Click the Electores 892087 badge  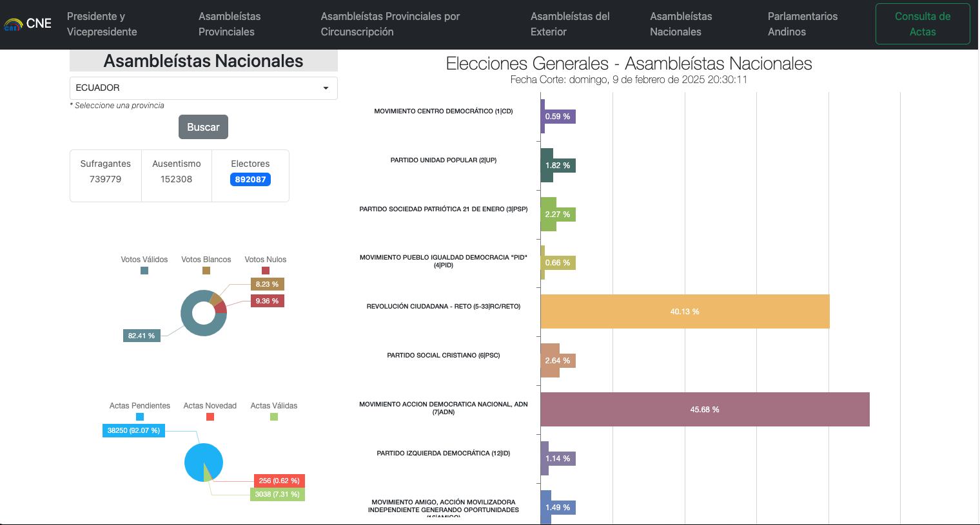250,180
